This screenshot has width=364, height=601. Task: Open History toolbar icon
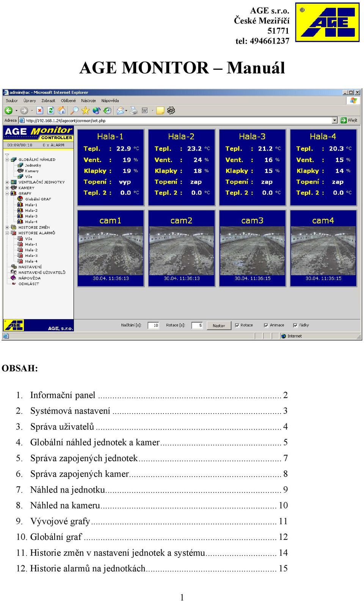point(107,110)
